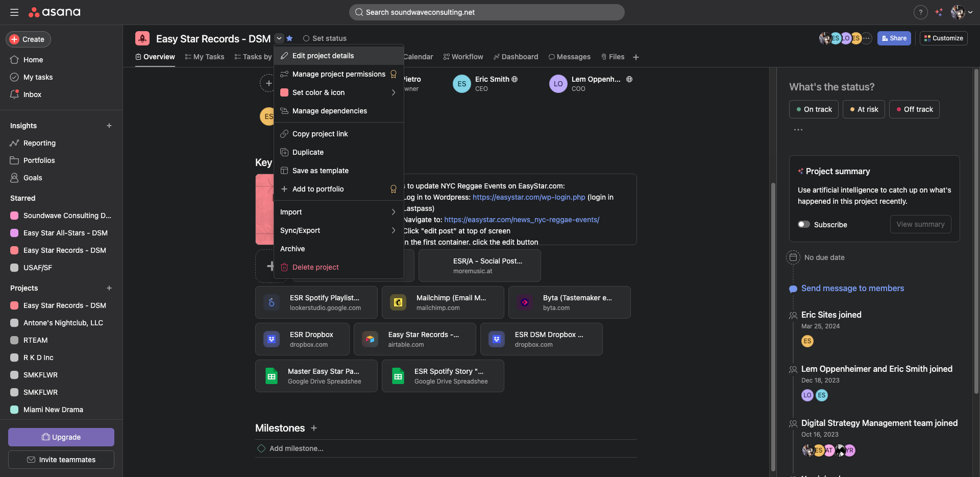
Task: Open the project title dropdown arrow
Action: (279, 38)
